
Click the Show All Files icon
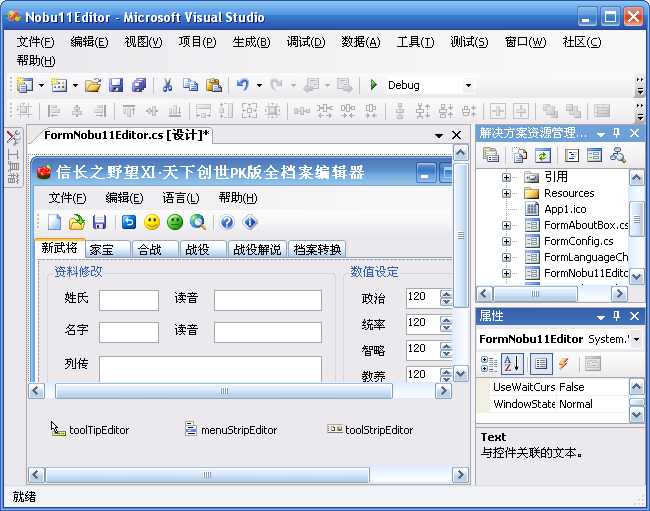coord(520,156)
